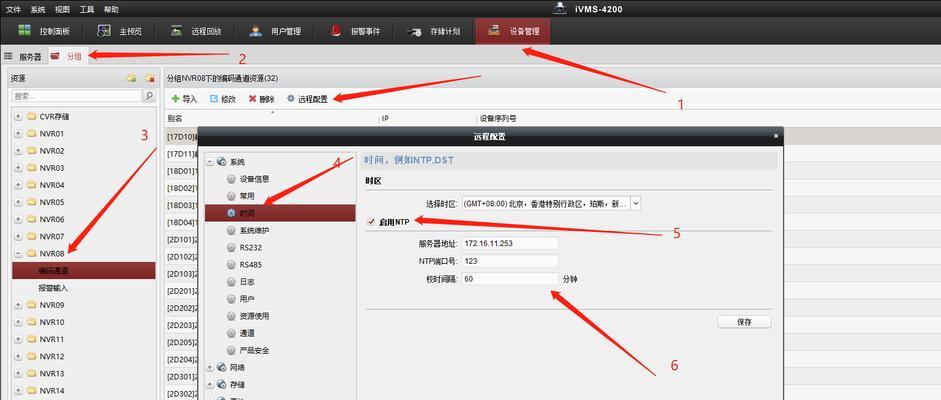Click the 产品安全 product security icon
Viewport: 941px width, 400px height.
232,350
